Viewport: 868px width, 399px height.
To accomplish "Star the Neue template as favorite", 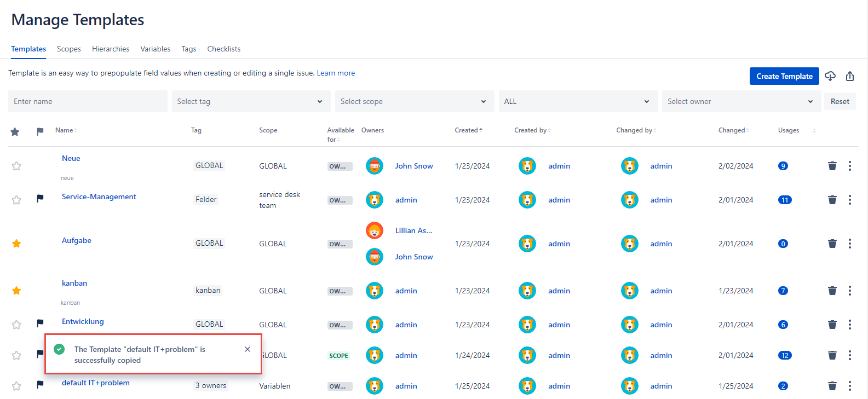I will pos(16,166).
